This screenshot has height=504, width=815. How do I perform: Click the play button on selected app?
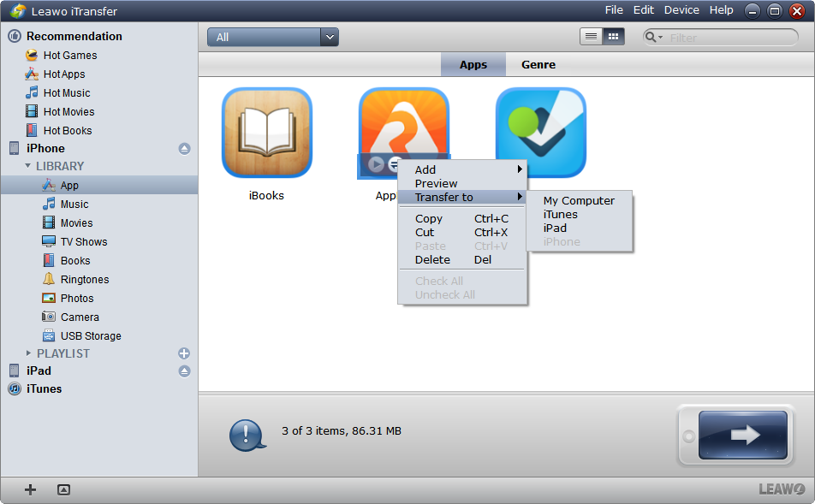click(x=375, y=164)
